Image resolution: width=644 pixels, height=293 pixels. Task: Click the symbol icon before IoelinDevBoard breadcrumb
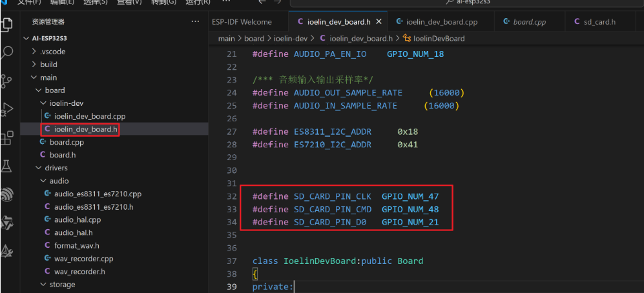tap(407, 39)
